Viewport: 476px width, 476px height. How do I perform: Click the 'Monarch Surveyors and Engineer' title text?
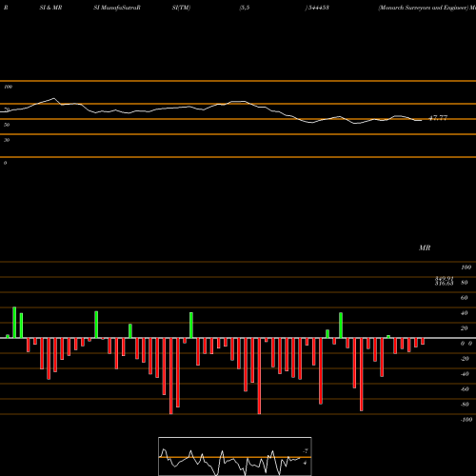click(424, 8)
